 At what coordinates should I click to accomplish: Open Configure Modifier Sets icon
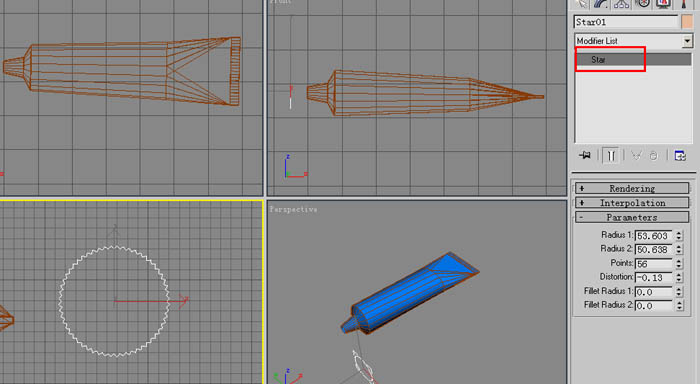[x=680, y=155]
